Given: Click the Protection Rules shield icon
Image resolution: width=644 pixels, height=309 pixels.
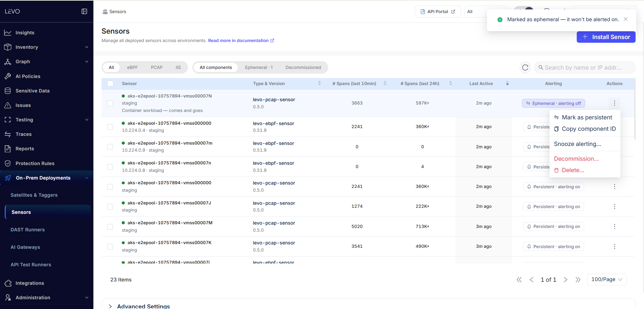Looking at the screenshot, I should pos(8,163).
